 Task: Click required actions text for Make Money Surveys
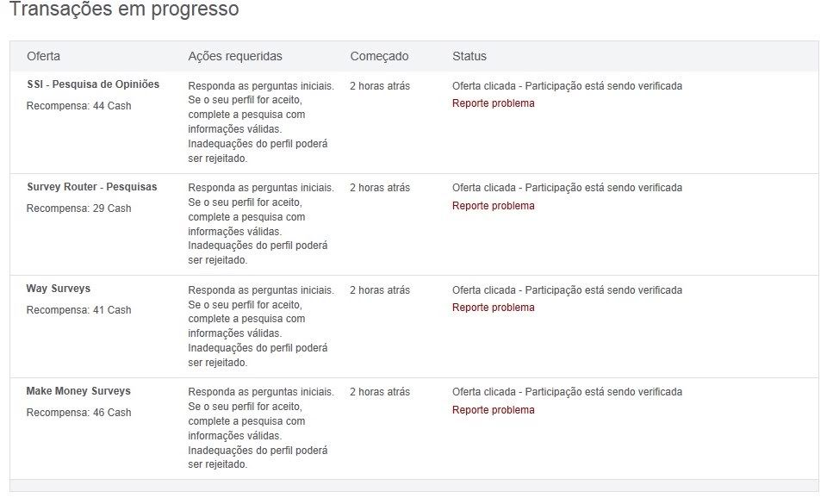258,427
